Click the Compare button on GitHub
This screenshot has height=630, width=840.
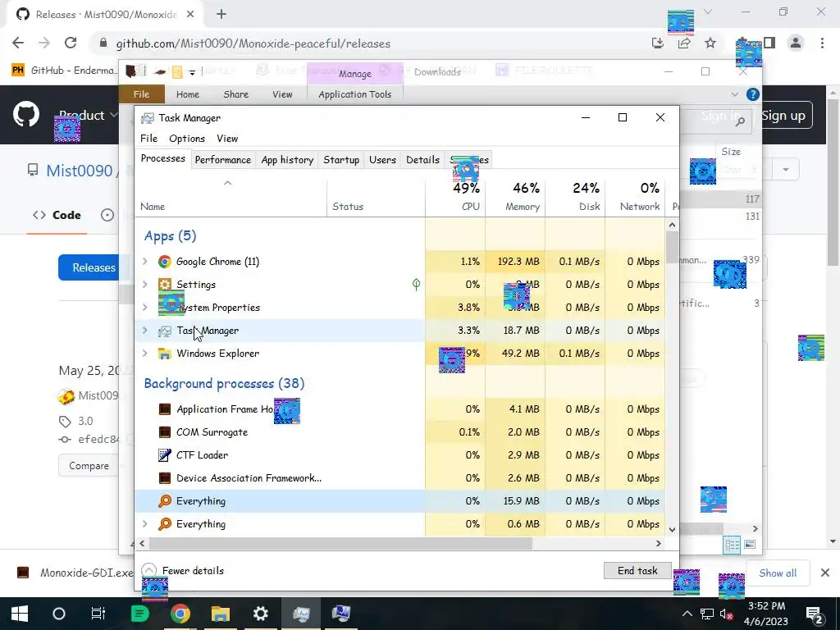point(89,466)
